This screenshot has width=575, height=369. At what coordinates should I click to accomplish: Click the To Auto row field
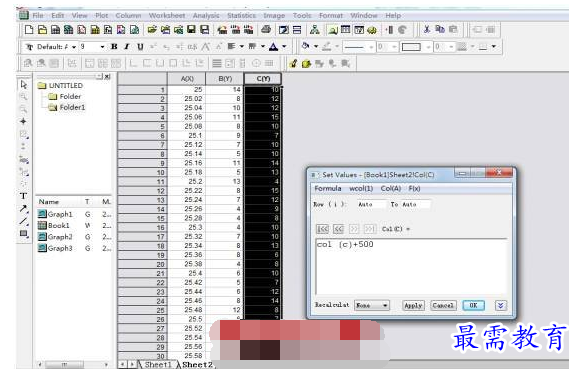(x=415, y=204)
